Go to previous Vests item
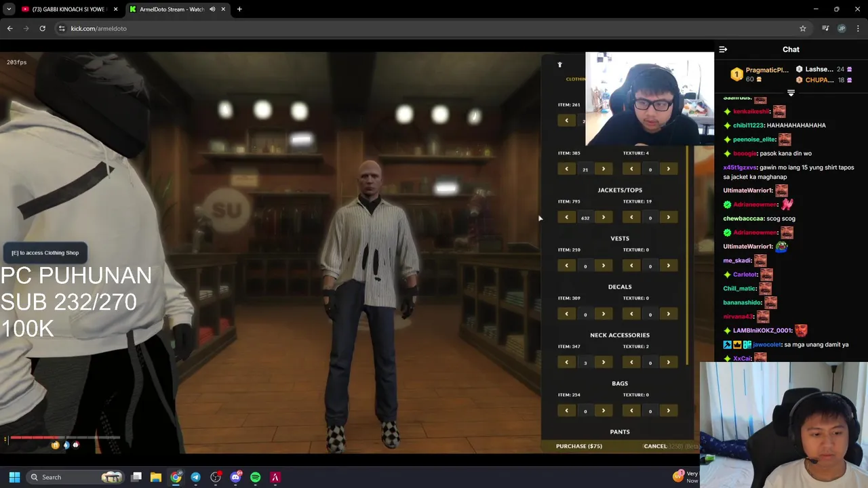 pyautogui.click(x=567, y=266)
